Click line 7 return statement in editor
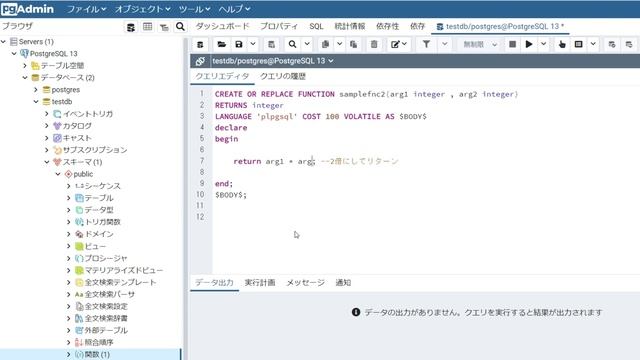The width and height of the screenshot is (640, 360). tap(274, 161)
